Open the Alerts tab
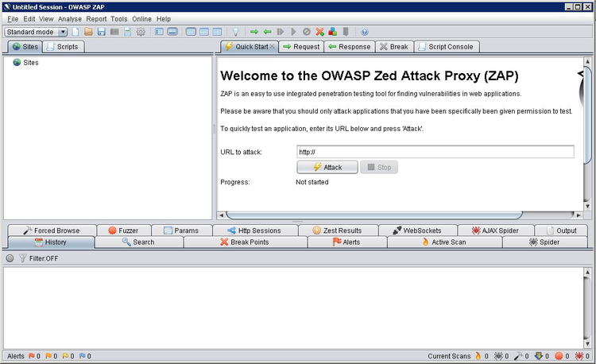Image resolution: width=596 pixels, height=364 pixels. pos(347,242)
